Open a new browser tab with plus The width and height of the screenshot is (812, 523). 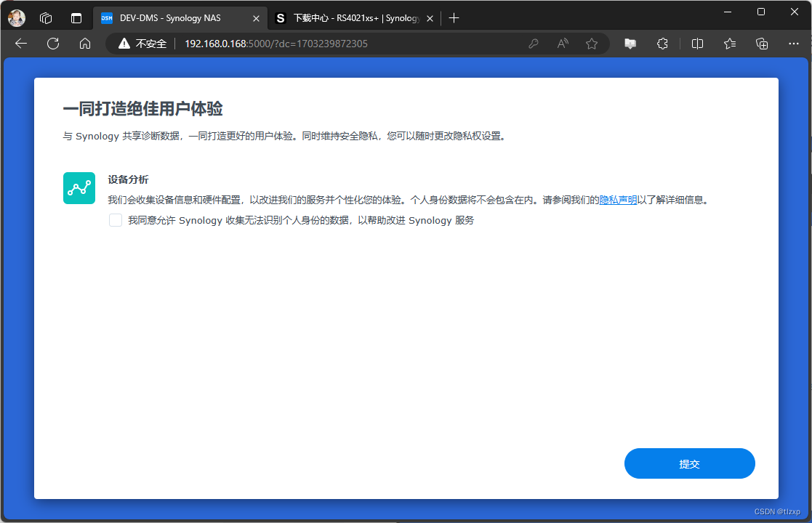pos(454,18)
